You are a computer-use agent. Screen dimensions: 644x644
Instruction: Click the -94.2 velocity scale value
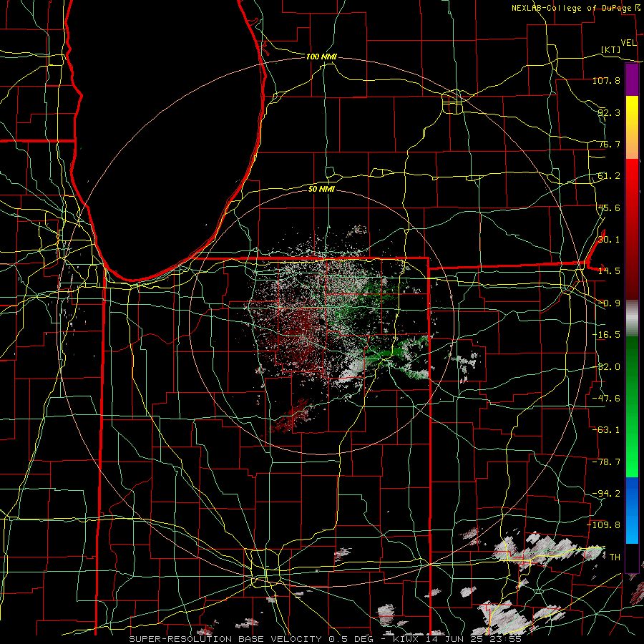606,494
